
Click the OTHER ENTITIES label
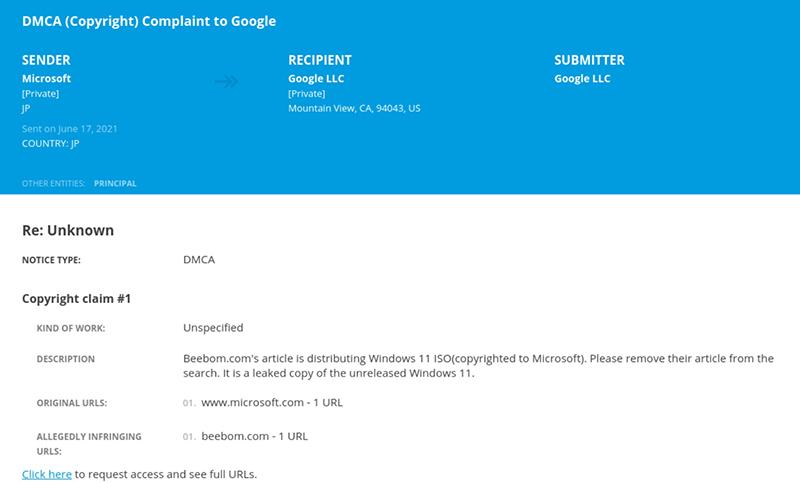[x=54, y=183]
